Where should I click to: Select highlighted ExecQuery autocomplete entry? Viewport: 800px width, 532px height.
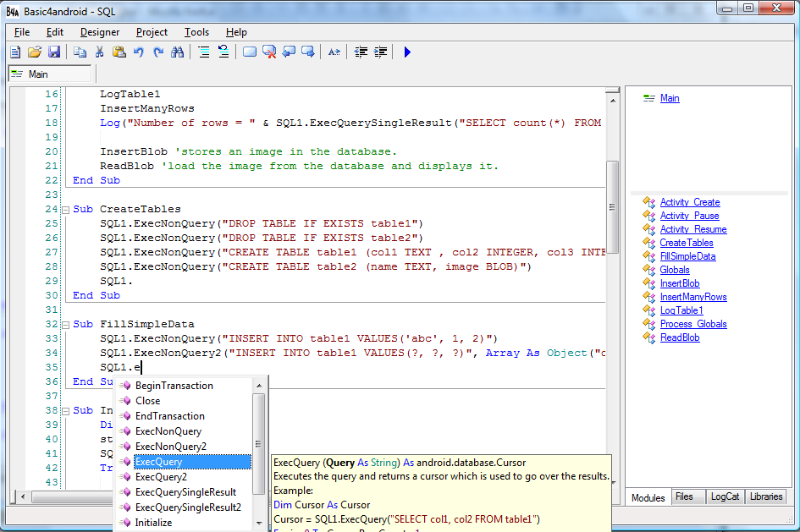click(185, 462)
